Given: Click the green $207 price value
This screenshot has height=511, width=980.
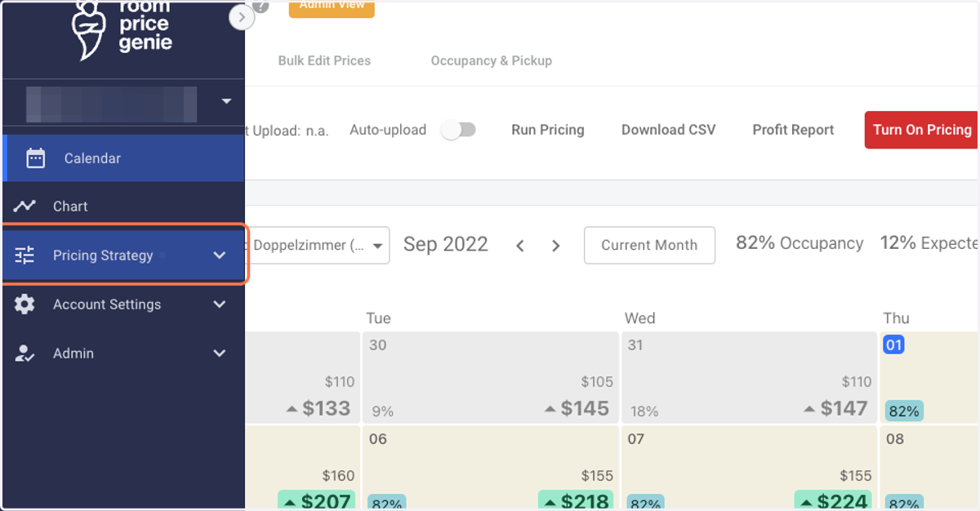Looking at the screenshot, I should tap(316, 501).
